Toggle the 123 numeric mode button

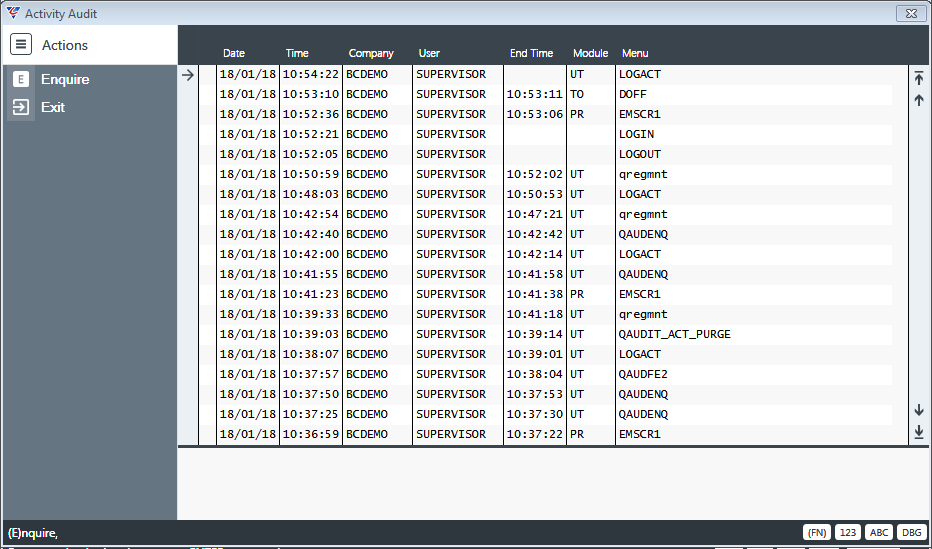(848, 533)
